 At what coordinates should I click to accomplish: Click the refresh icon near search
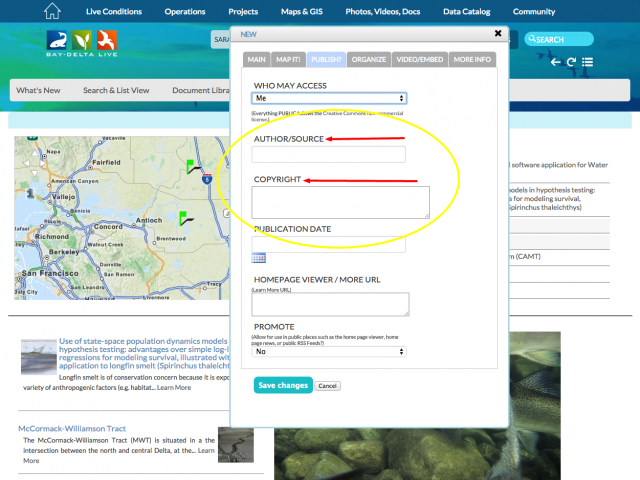tap(571, 62)
